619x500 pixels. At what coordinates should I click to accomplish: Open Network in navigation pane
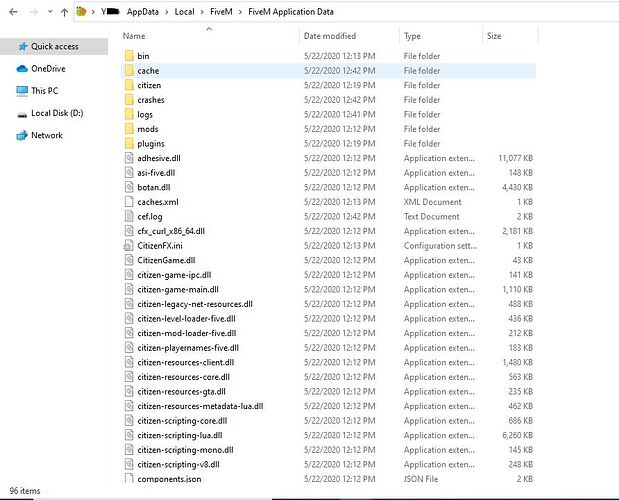tap(47, 135)
